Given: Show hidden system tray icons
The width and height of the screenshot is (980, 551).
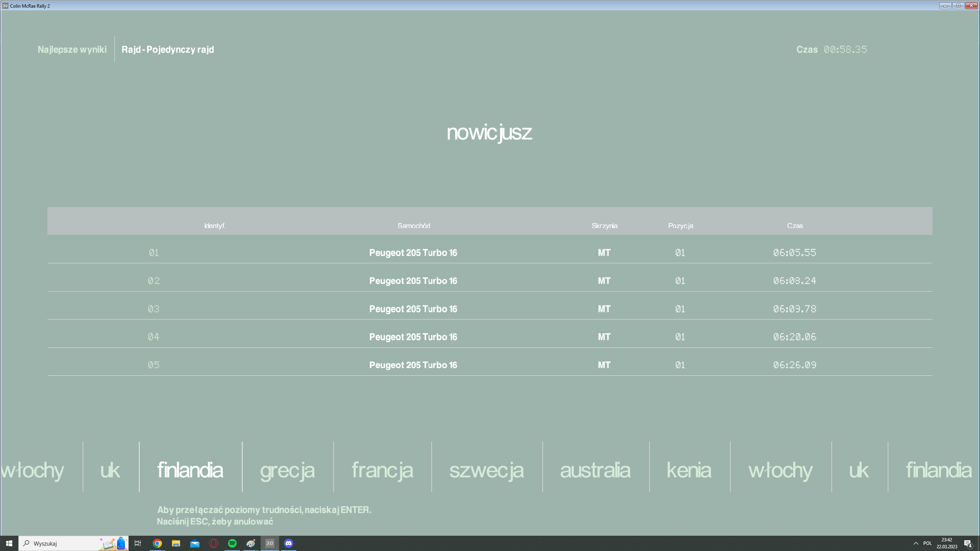Looking at the screenshot, I should tap(916, 543).
